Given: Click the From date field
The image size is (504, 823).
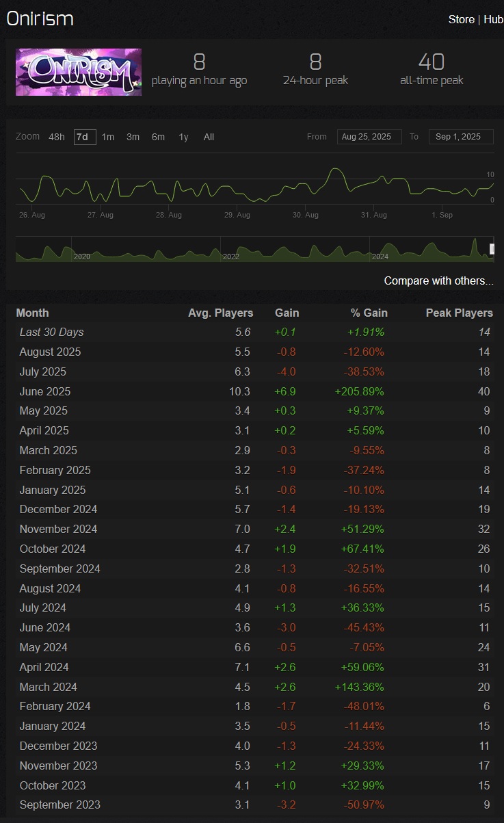Looking at the screenshot, I should tap(369, 137).
